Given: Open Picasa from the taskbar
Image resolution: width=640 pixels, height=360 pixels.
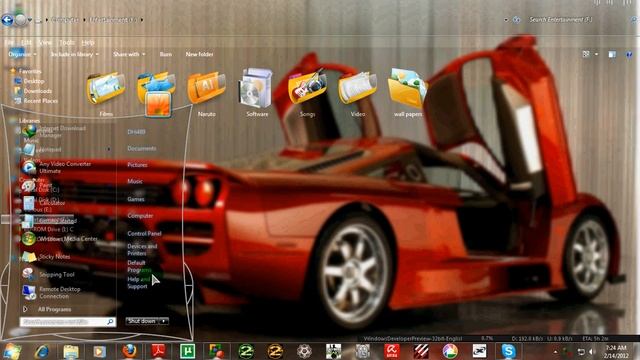Looking at the screenshot, I should pyautogui.click(x=450, y=351).
